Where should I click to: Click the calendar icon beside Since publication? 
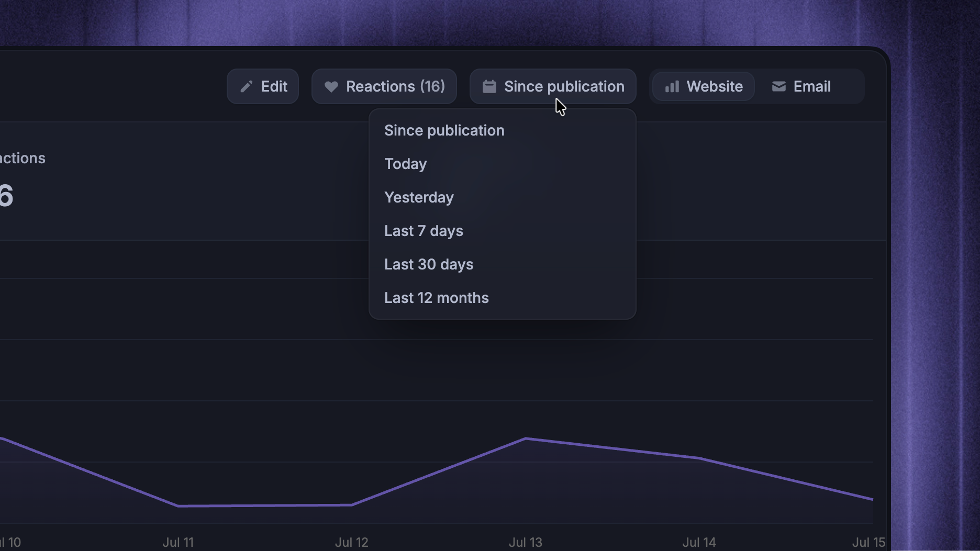pos(489,86)
